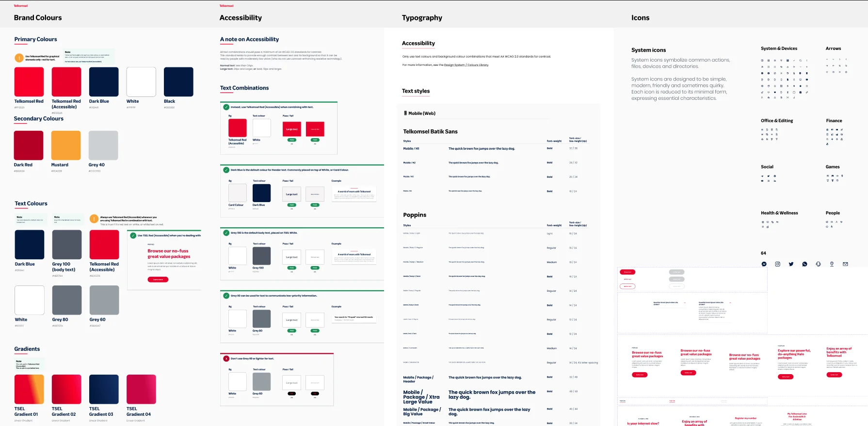Click the orange warning icon under Primary Colours

click(x=19, y=58)
